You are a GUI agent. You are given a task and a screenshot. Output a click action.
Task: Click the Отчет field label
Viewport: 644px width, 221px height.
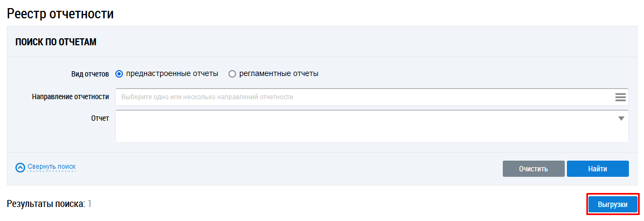[100, 118]
